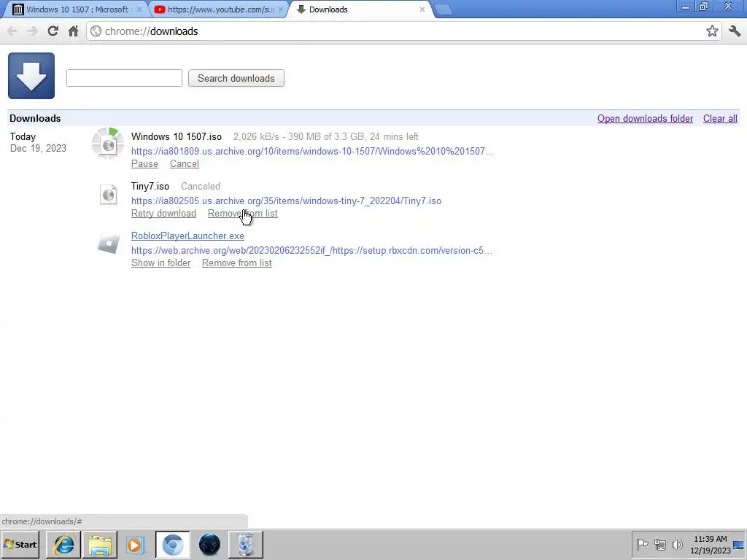Click the taskbar clock showing 11:39 AM
Viewport: 747px width, 560px height.
[710, 545]
